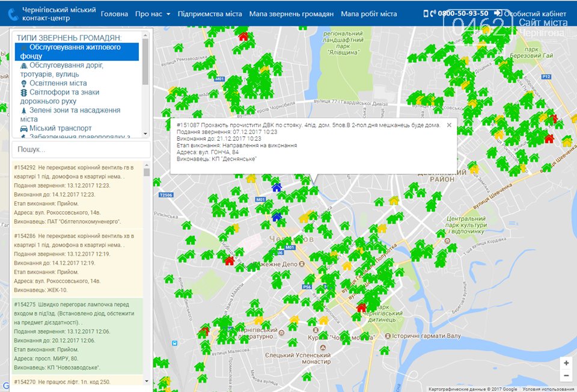Open Особистий кабінет login link
This screenshot has height=392, width=577.
click(530, 14)
